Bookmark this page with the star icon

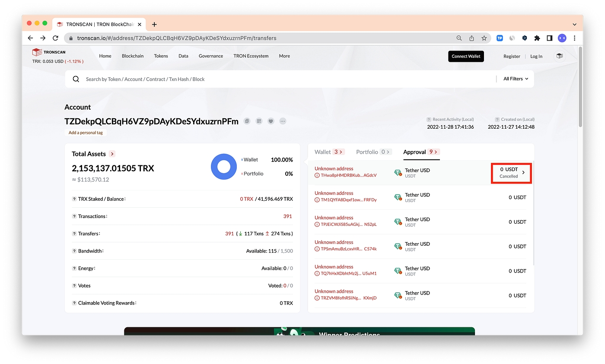coord(484,38)
